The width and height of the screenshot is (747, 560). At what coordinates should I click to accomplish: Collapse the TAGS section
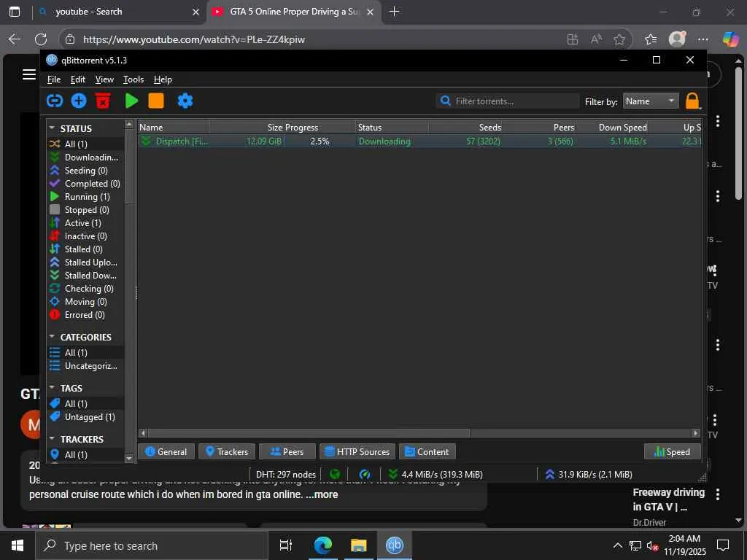pos(52,388)
